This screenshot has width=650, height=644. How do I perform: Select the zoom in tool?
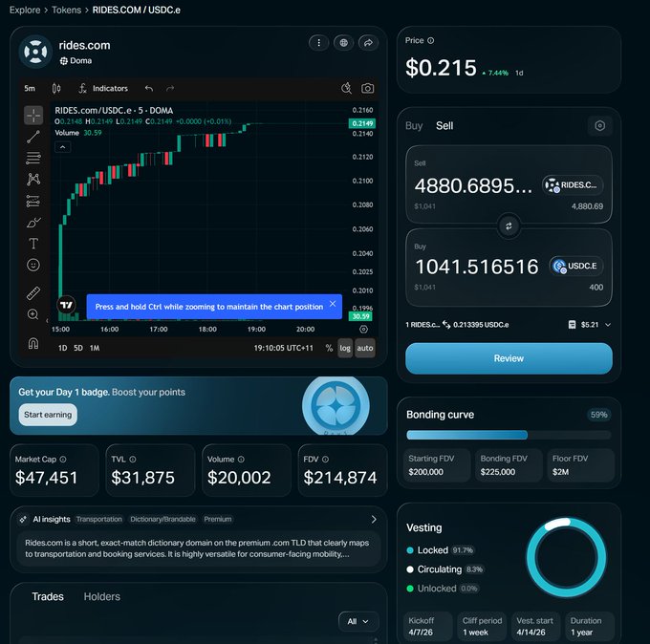33,314
